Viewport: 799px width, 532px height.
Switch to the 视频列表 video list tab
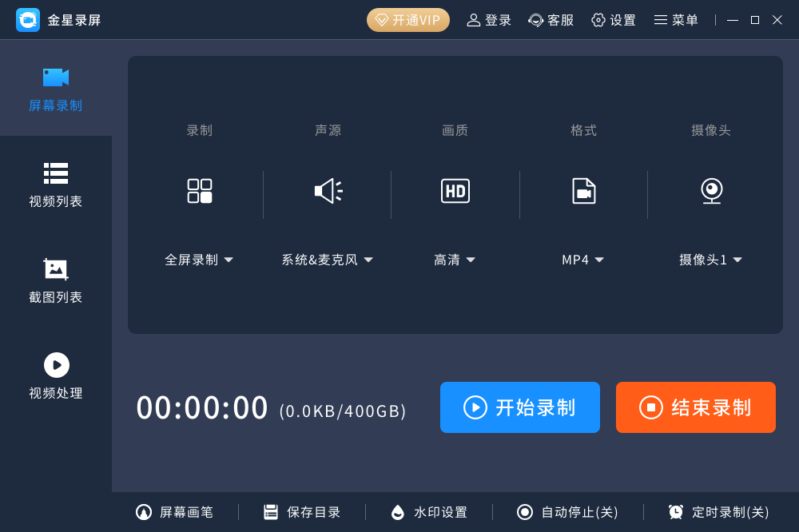[55, 185]
